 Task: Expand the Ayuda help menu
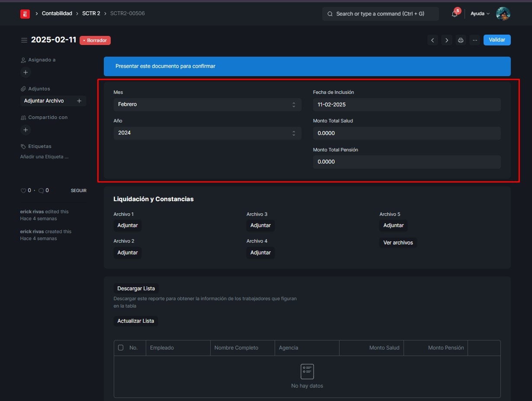click(480, 14)
